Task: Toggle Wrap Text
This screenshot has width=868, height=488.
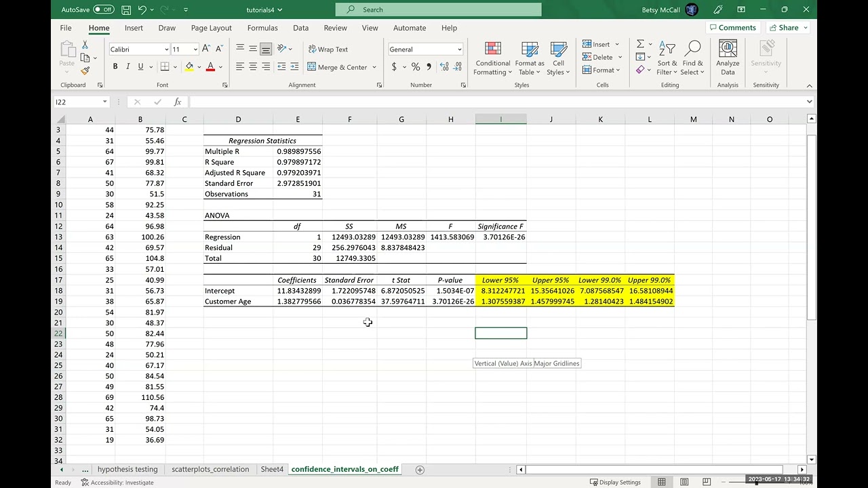Action: tap(328, 49)
